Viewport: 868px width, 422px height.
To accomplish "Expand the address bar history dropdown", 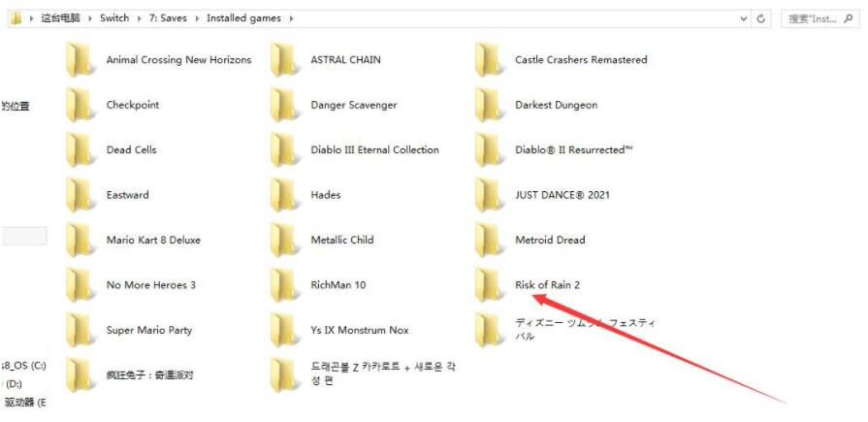I will 744,18.
